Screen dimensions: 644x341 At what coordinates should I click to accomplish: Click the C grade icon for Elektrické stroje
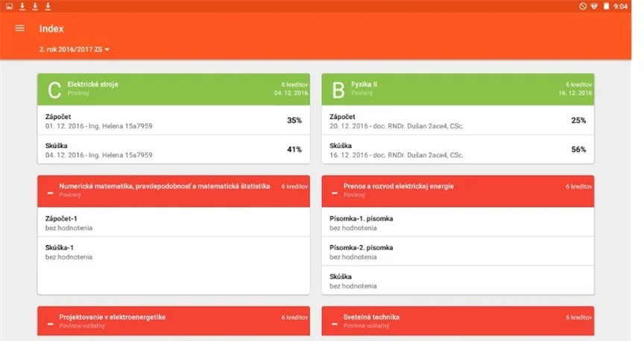pyautogui.click(x=54, y=90)
